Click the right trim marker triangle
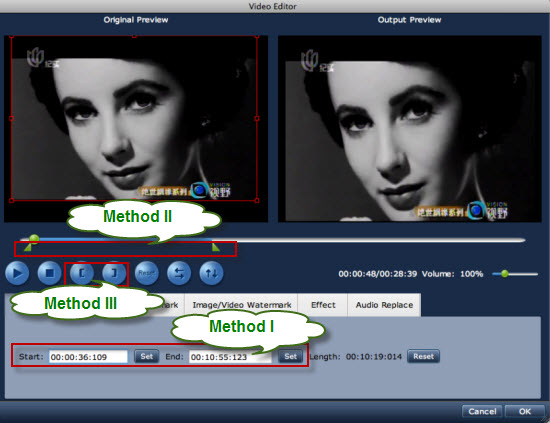The width and height of the screenshot is (550, 423). point(215,248)
